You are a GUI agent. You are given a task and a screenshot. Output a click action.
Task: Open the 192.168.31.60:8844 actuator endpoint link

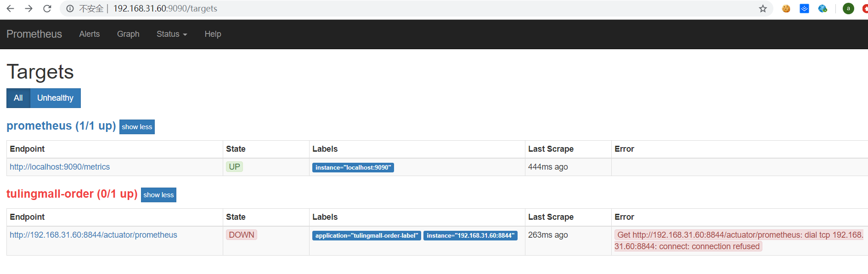click(93, 235)
